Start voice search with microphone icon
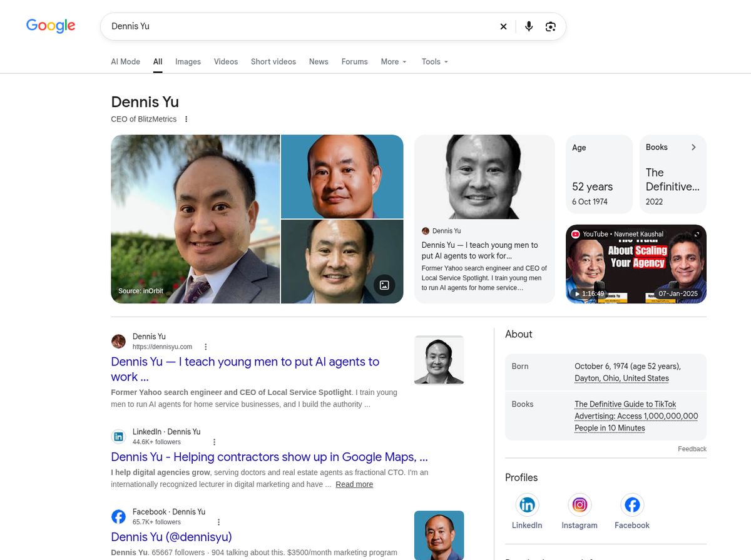 [x=529, y=26]
